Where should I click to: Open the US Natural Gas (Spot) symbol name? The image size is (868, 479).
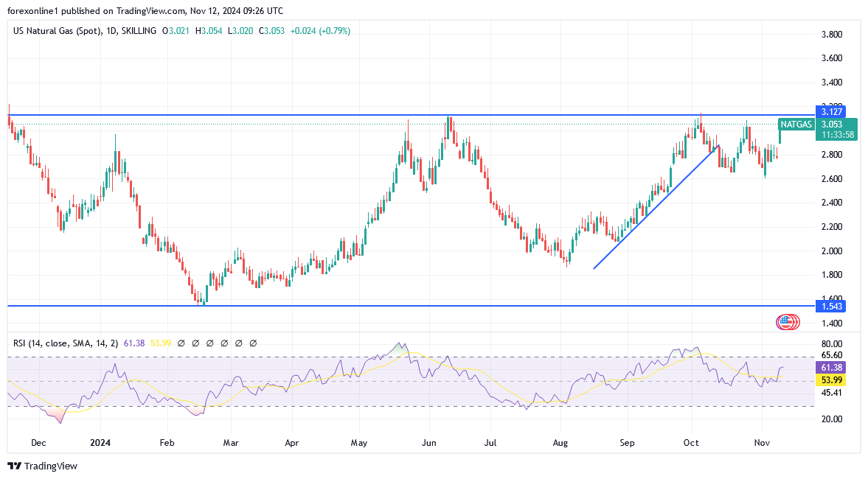(x=55, y=32)
